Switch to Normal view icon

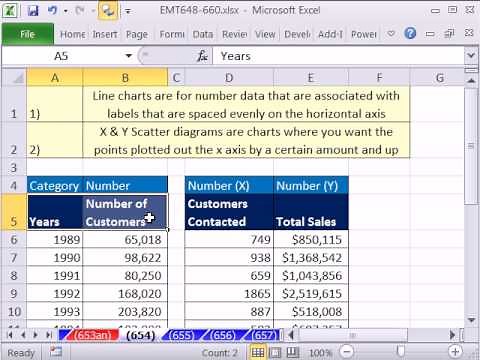pyautogui.click(x=258, y=352)
